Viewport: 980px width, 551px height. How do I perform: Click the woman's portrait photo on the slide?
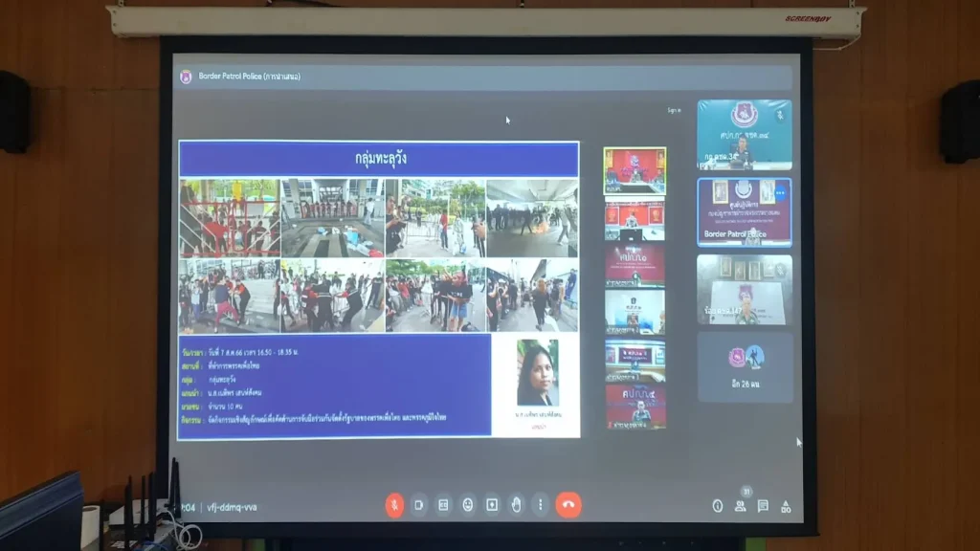click(537, 373)
